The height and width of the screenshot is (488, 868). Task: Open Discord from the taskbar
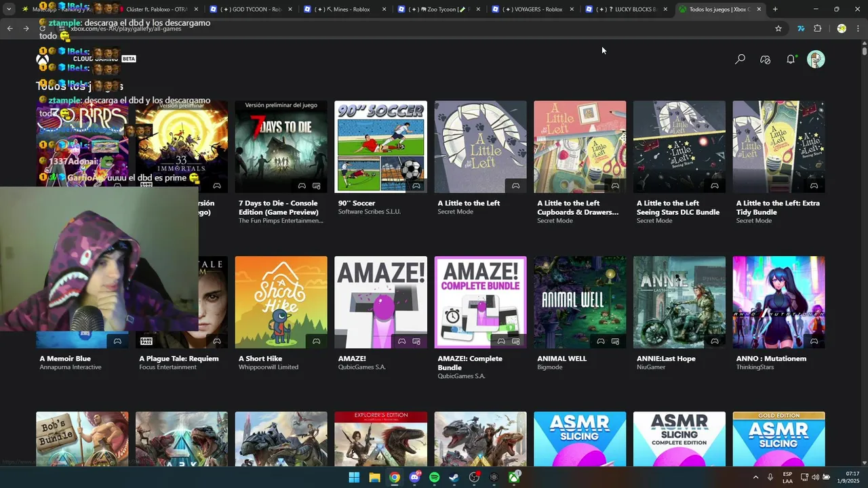point(414,477)
